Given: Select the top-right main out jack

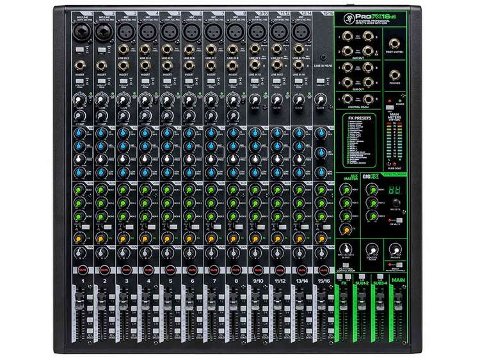Looking at the screenshot, I should click(x=368, y=36).
